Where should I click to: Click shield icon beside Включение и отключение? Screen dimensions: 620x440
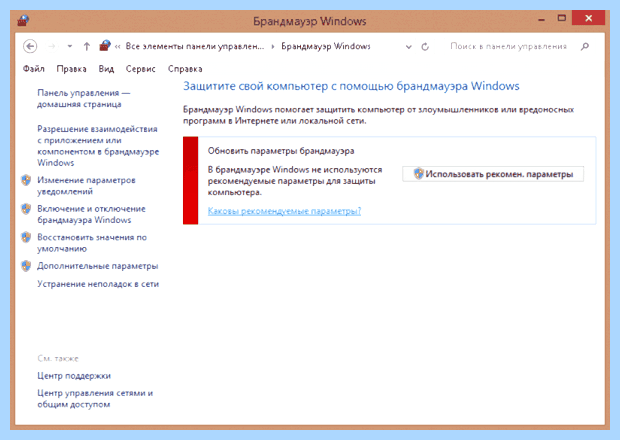click(26, 209)
